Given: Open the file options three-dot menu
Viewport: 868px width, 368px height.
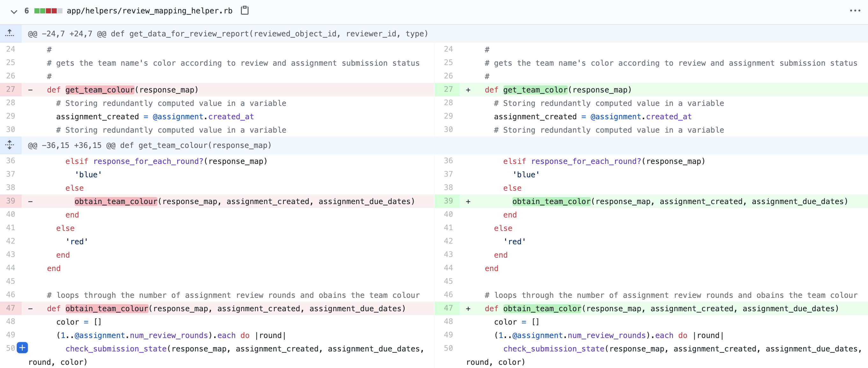Looking at the screenshot, I should pyautogui.click(x=855, y=11).
